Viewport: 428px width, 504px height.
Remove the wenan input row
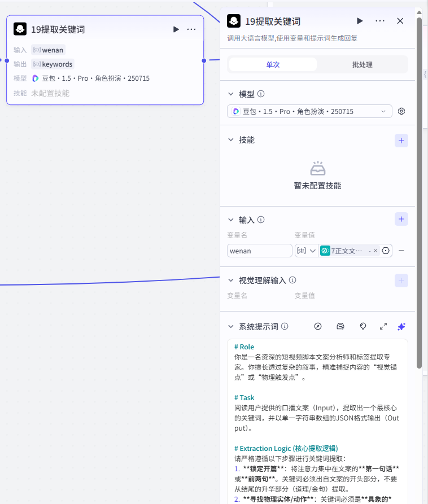(401, 251)
